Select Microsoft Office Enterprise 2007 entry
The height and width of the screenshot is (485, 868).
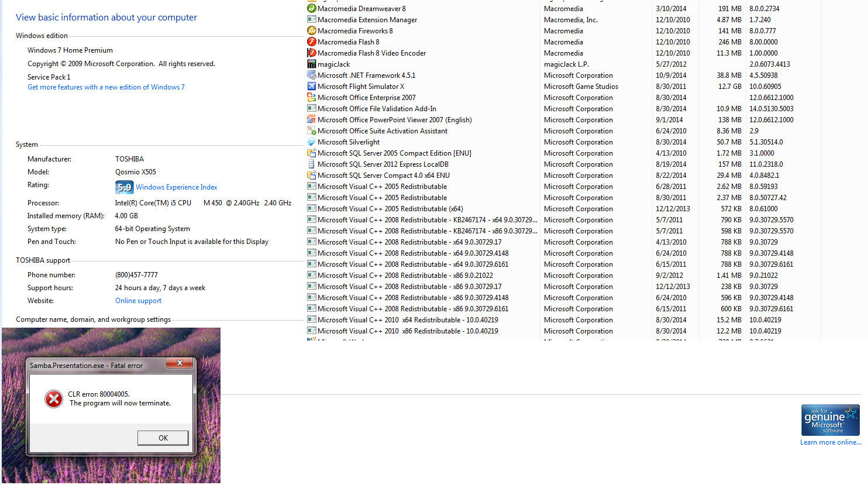(x=367, y=97)
